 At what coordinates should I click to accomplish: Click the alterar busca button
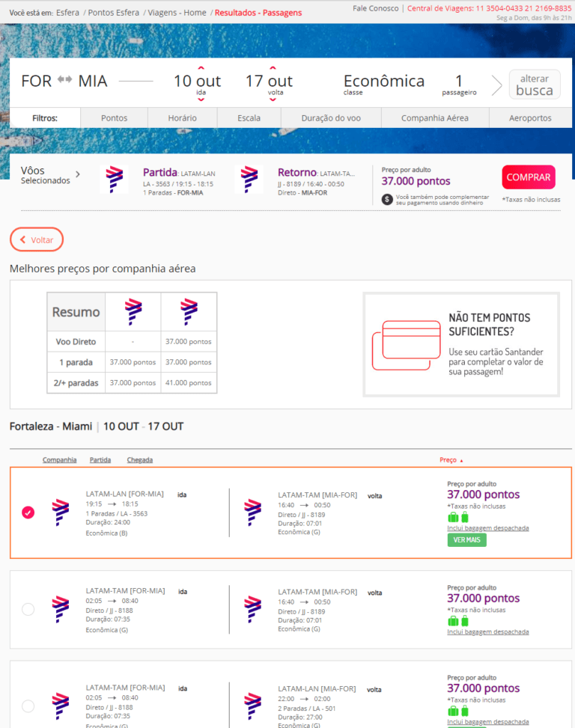[x=535, y=85]
